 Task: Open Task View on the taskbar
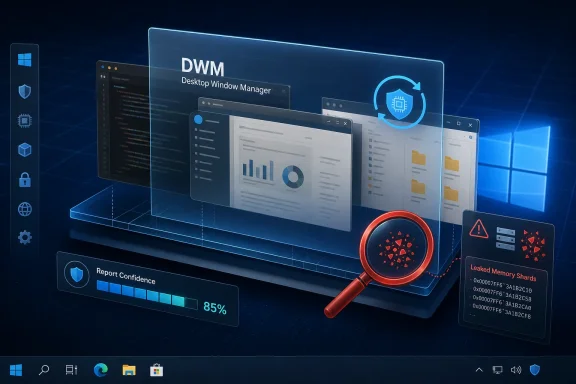coord(71,370)
